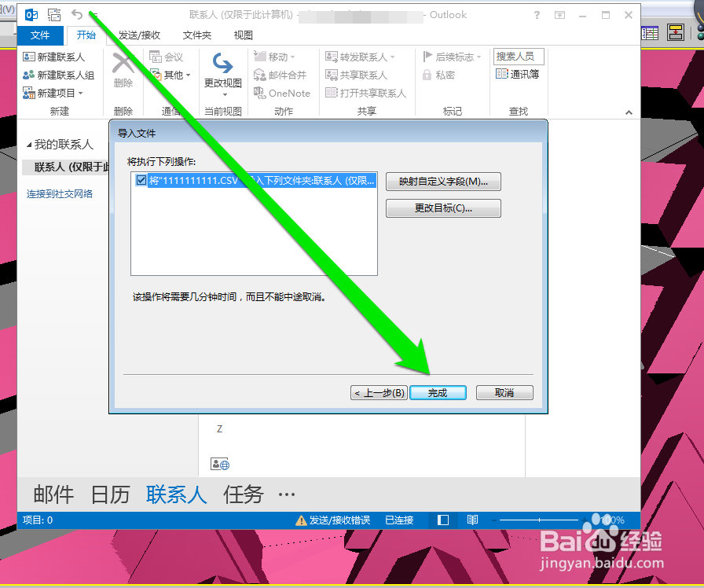Switch to the 发送/接收 tab
The width and height of the screenshot is (704, 588).
point(139,35)
